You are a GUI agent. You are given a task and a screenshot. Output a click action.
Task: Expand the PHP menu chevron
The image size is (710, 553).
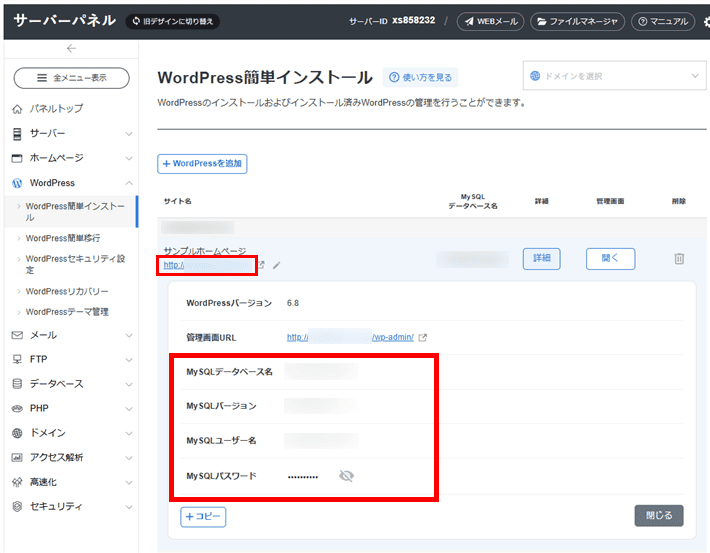129,409
